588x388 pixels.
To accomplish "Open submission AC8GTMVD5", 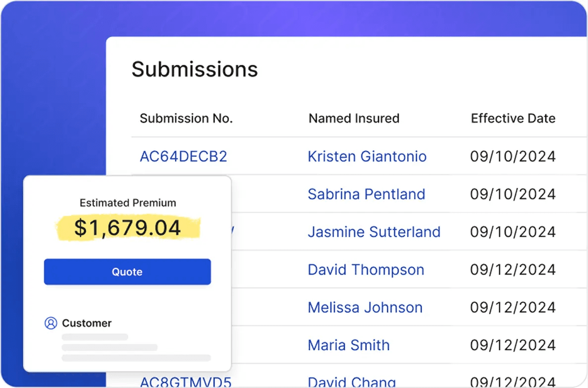I will click(x=182, y=382).
